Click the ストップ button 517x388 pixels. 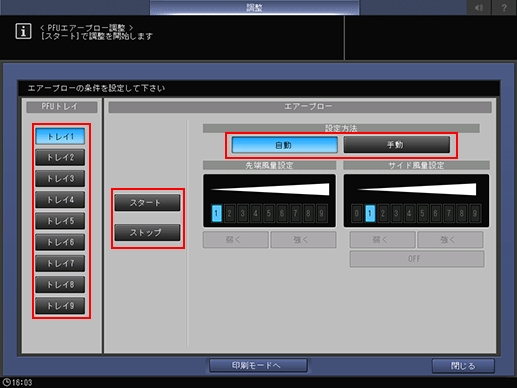click(147, 232)
